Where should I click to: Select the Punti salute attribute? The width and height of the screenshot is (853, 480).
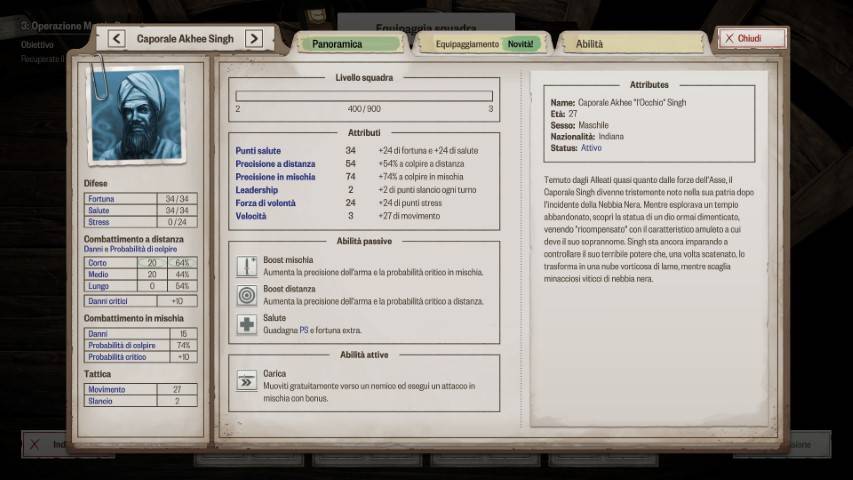coord(258,150)
